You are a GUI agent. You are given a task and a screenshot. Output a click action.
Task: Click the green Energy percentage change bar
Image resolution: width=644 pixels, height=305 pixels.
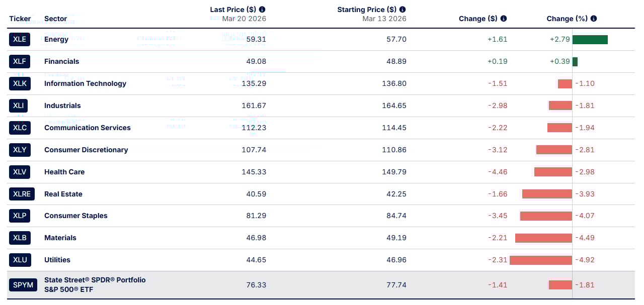[x=590, y=40]
